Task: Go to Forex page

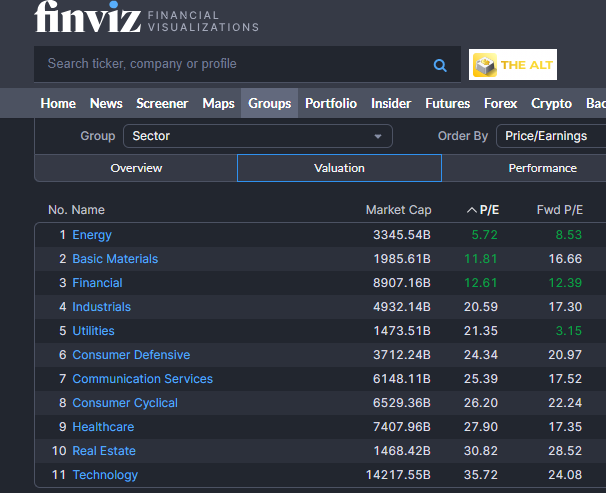Action: 500,103
